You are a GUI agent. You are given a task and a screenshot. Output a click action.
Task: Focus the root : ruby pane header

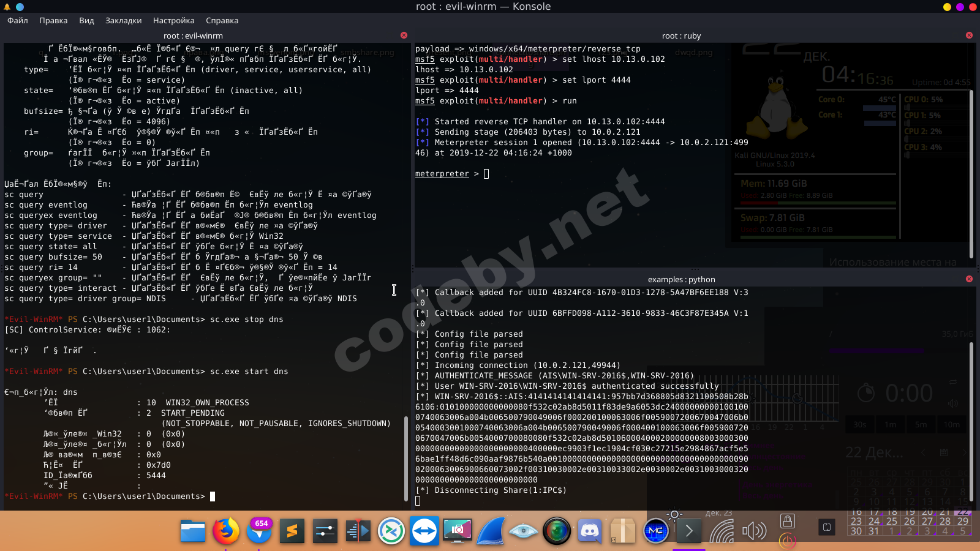pyautogui.click(x=681, y=36)
